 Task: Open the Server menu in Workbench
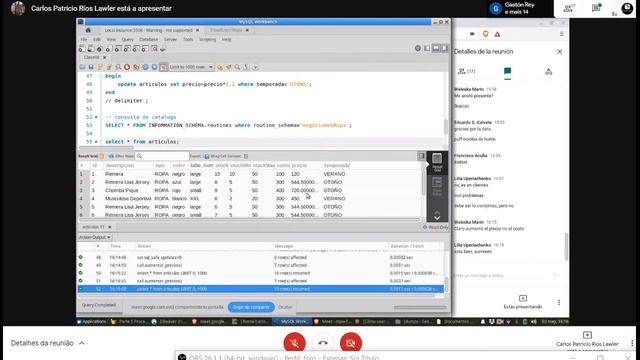pyautogui.click(x=170, y=40)
